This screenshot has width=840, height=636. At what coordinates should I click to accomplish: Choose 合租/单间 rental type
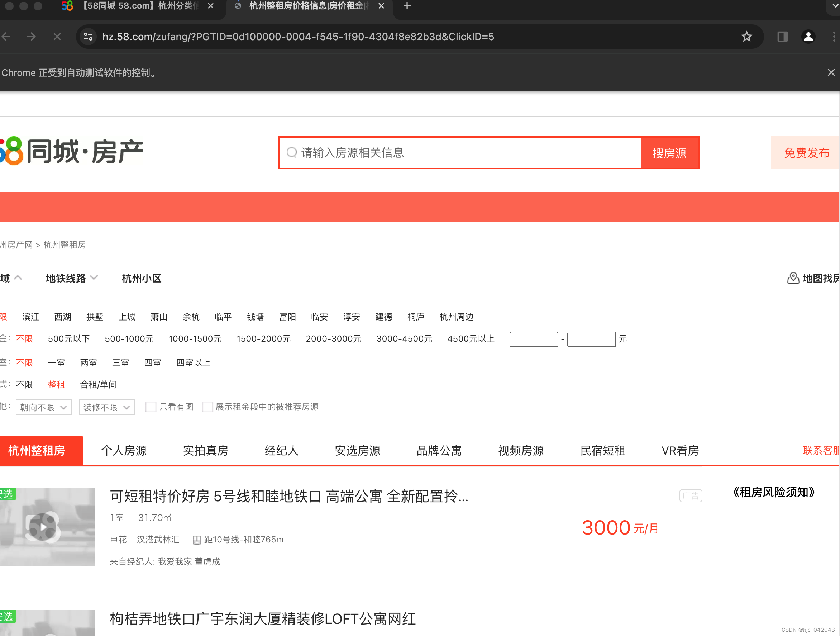98,384
